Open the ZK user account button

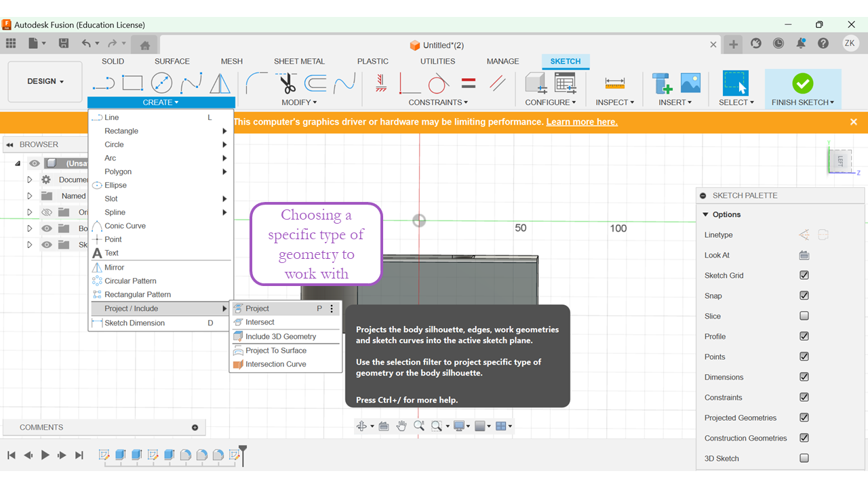pyautogui.click(x=850, y=43)
